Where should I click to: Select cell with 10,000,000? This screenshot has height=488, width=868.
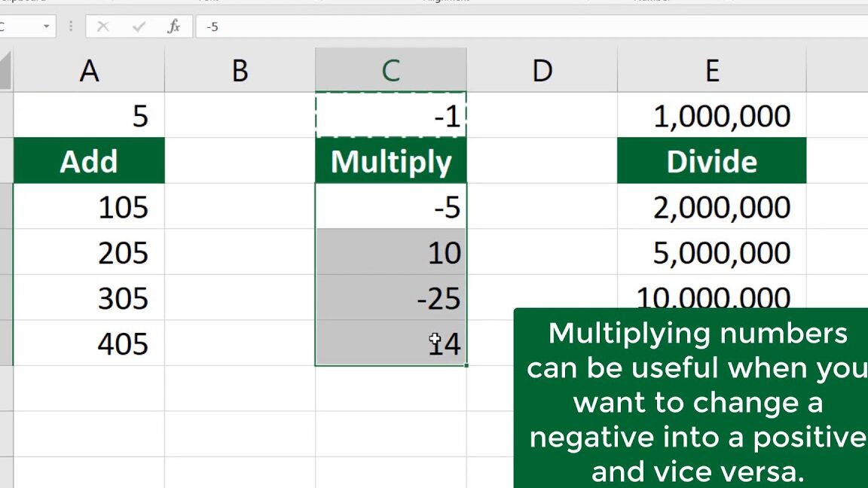coord(712,292)
